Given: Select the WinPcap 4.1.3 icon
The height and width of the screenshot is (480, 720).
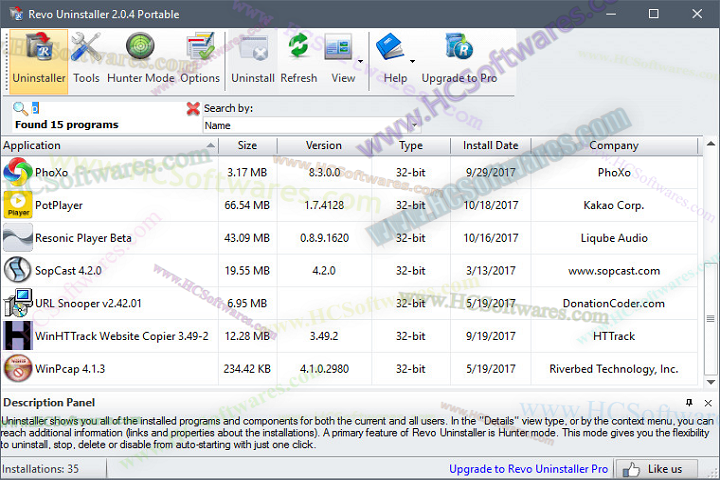Looking at the screenshot, I should click(x=18, y=368).
